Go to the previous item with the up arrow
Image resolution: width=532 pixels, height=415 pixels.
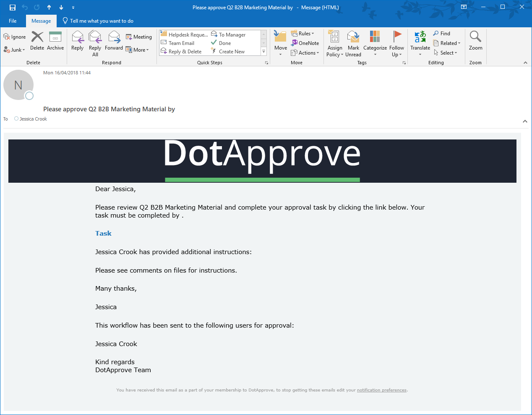coord(49,7)
